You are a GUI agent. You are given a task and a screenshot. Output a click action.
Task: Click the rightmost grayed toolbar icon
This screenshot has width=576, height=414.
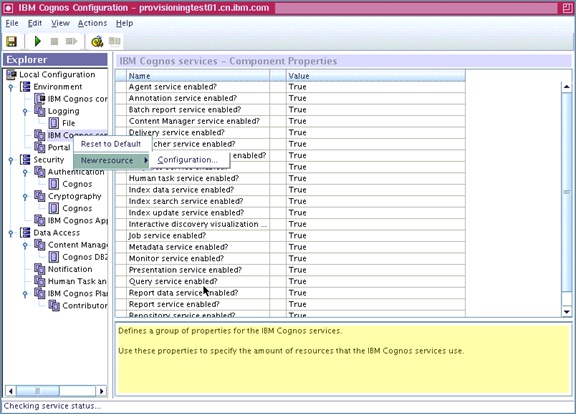(115, 41)
